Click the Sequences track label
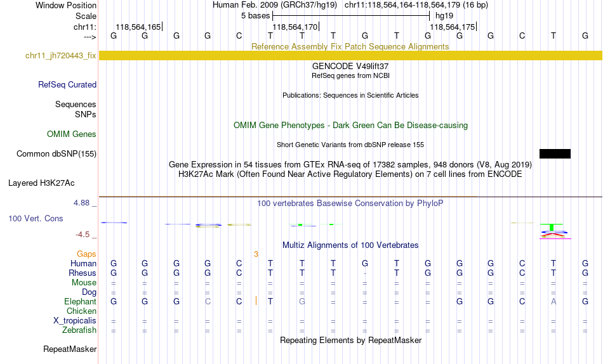This screenshot has width=603, height=364. (76, 104)
